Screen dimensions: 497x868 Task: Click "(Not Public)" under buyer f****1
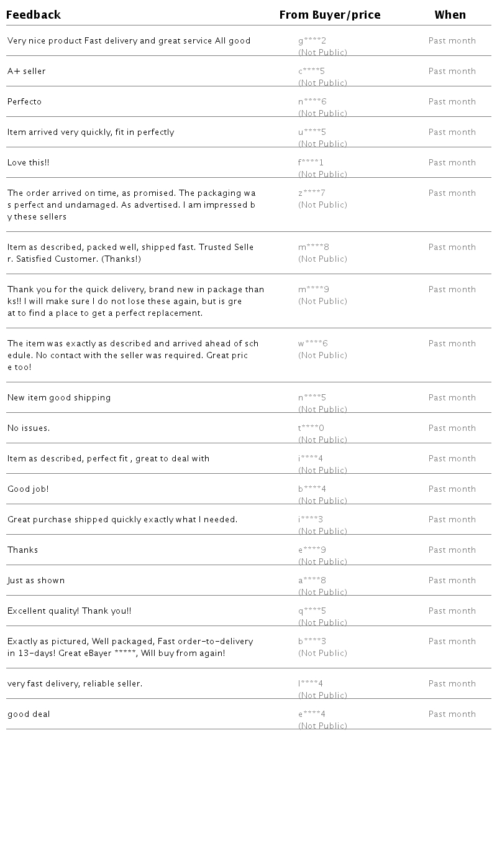pos(322,174)
